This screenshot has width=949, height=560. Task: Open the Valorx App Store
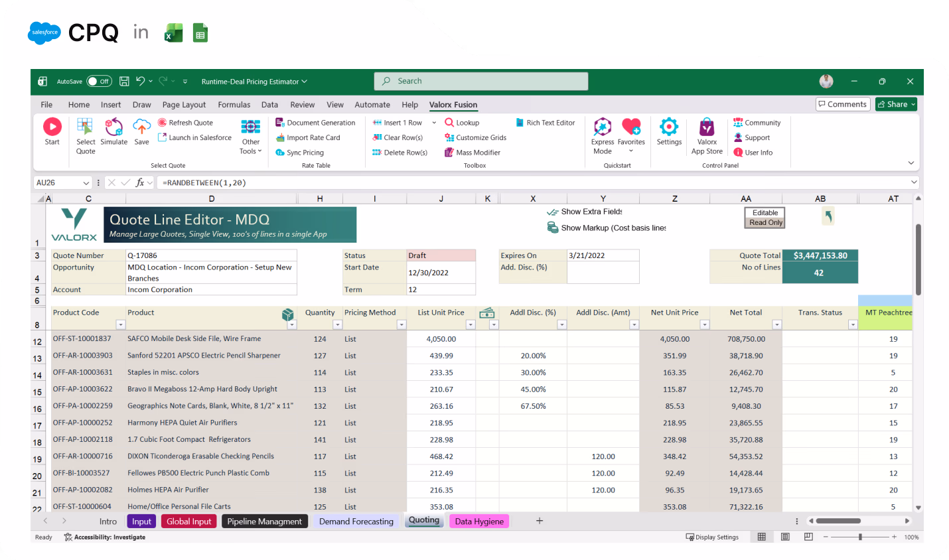click(x=706, y=132)
